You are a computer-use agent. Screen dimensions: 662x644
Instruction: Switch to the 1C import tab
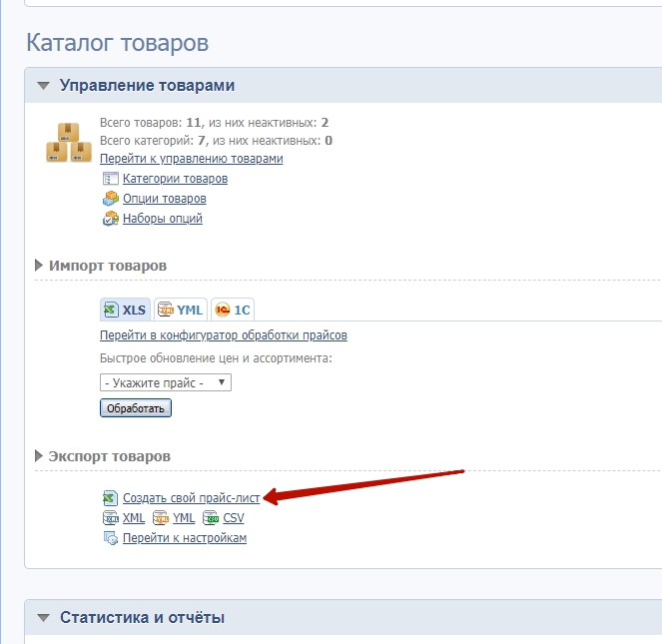pyautogui.click(x=232, y=310)
